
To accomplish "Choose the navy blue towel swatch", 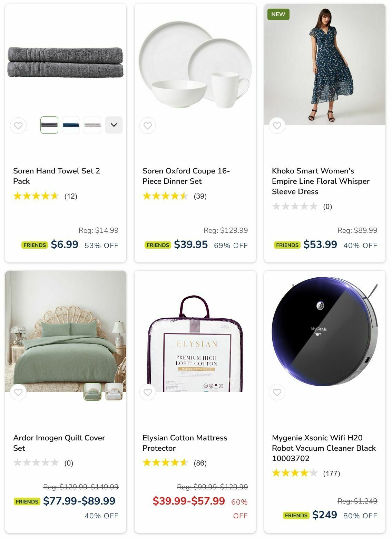I will 71,125.
